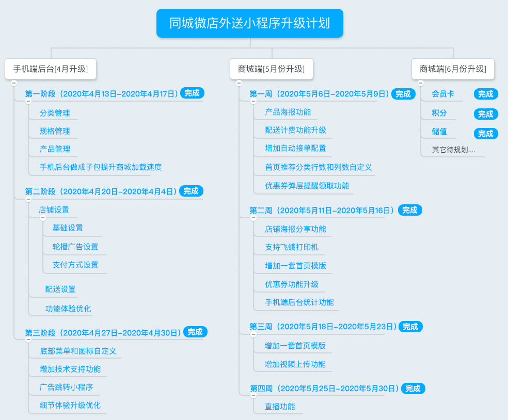
Task: Collapse the 店铺设置 child nodes
Action: point(43,218)
